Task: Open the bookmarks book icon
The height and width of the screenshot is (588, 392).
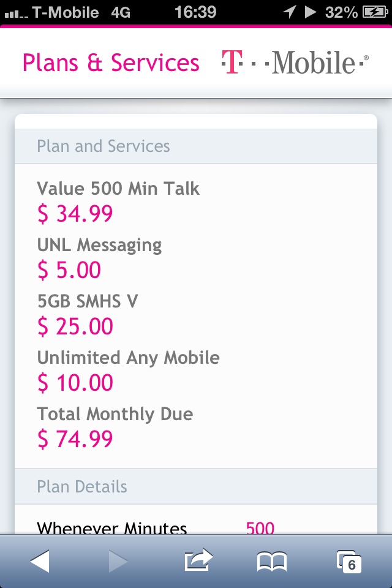Action: pos(272,562)
